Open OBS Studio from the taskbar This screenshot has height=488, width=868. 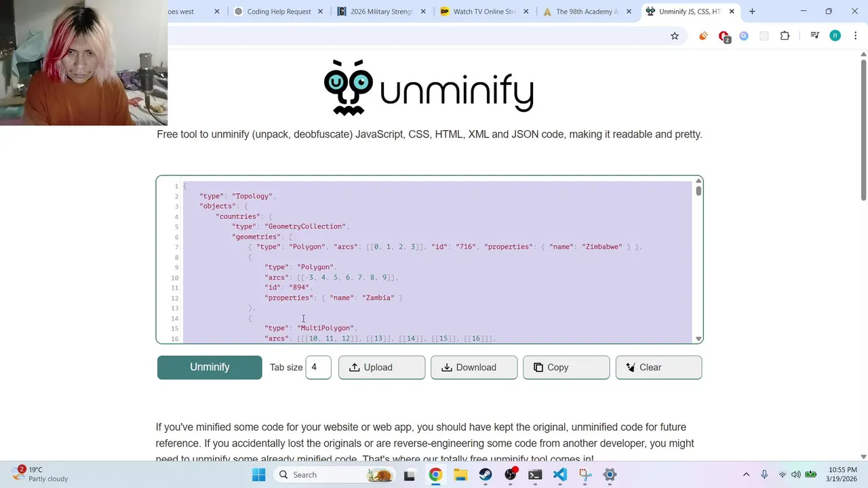point(511,474)
